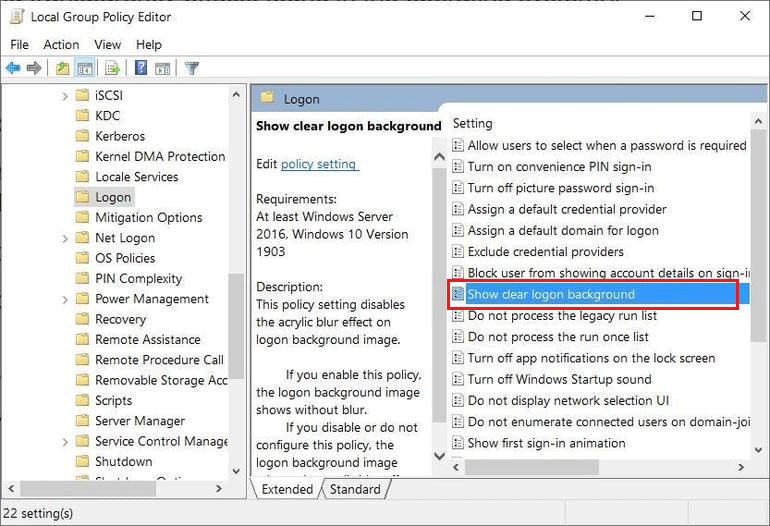The width and height of the screenshot is (770, 526).
Task: Click the folder icon beside Server Manager
Action: [x=82, y=420]
